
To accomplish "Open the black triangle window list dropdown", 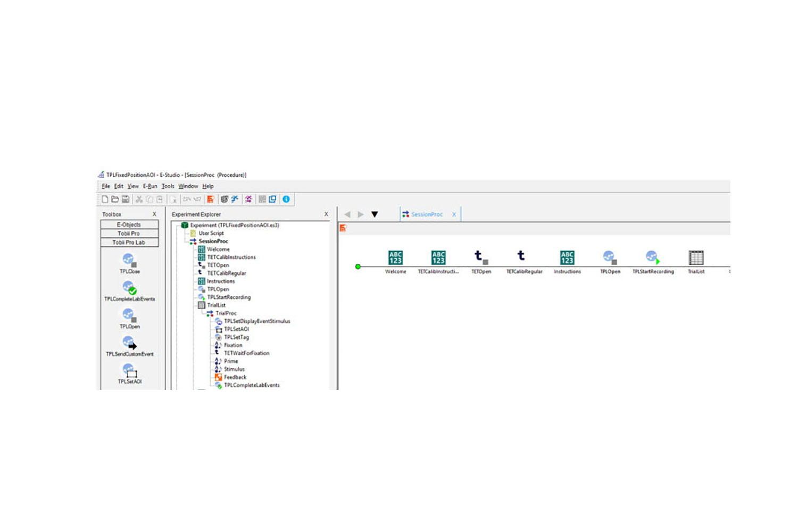I will click(375, 214).
